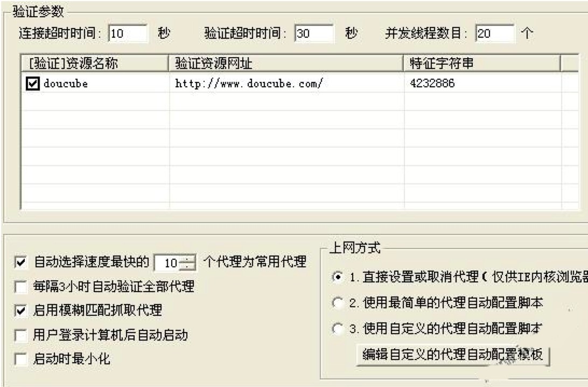Click the 验证资源网址 column header
This screenshot has height=387, width=588.
(286, 63)
